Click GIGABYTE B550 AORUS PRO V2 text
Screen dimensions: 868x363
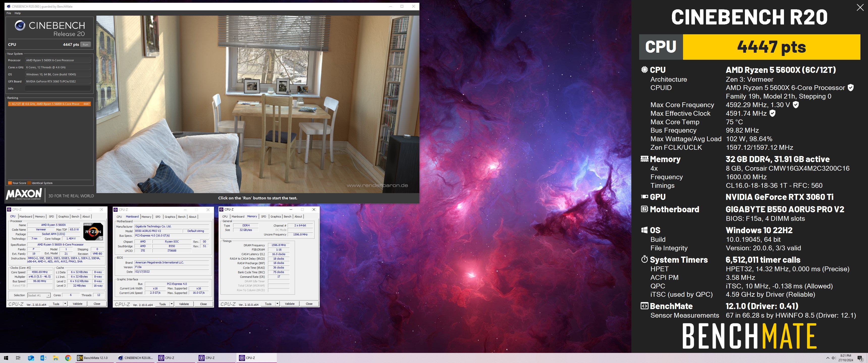click(x=785, y=209)
